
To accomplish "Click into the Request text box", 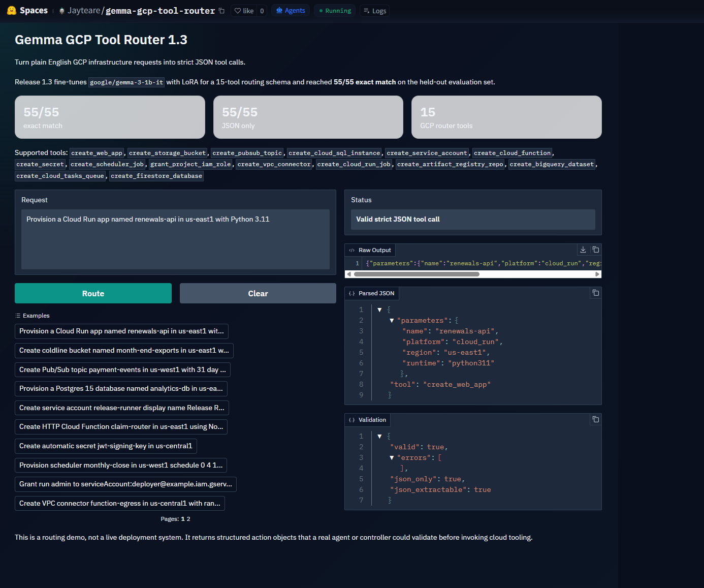I will pyautogui.click(x=175, y=239).
